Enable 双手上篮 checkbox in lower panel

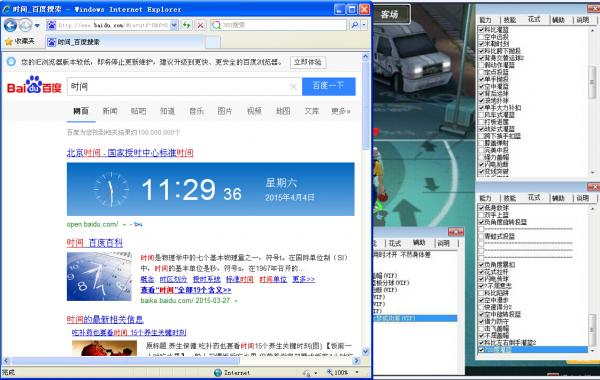pos(482,215)
